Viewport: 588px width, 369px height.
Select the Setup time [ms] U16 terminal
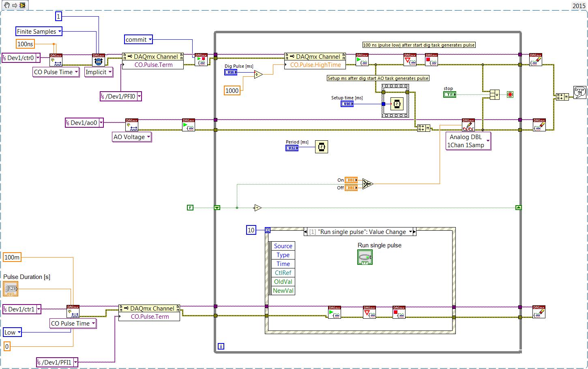click(347, 104)
